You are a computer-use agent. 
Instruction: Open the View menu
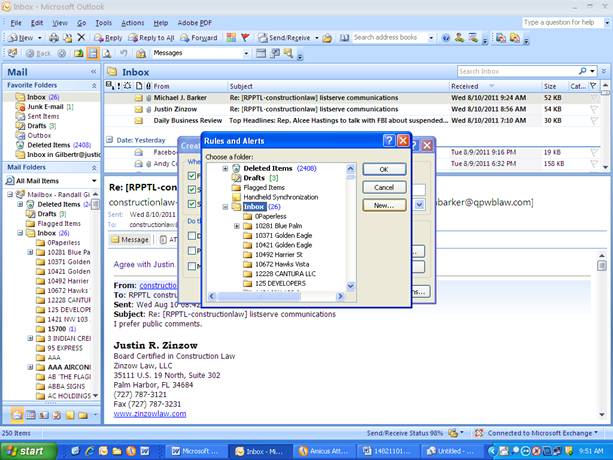click(60, 23)
